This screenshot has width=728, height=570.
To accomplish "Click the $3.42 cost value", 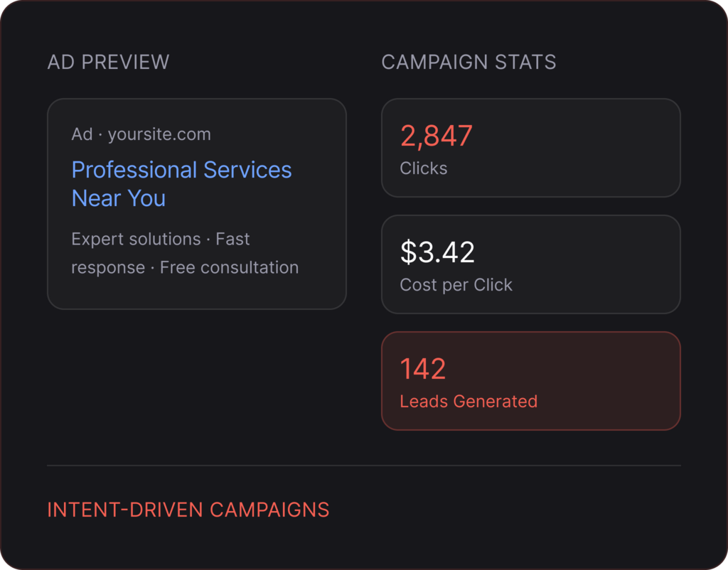I will point(437,252).
